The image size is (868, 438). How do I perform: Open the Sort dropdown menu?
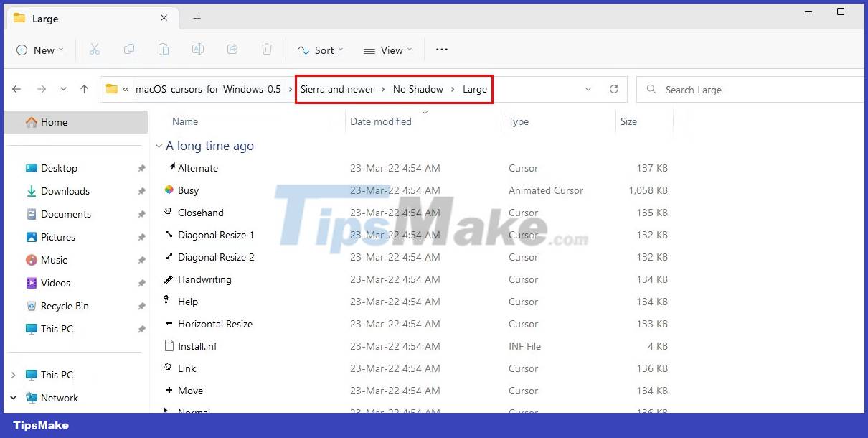[320, 50]
